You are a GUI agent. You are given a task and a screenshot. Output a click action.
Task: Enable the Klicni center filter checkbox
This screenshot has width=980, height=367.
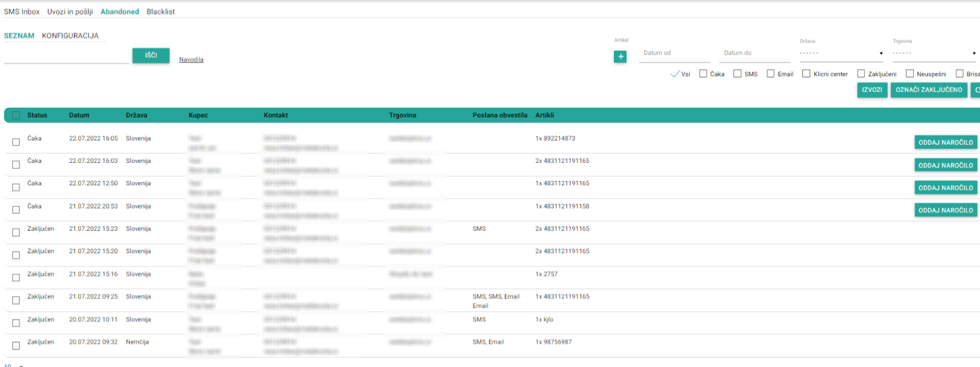tap(807, 74)
